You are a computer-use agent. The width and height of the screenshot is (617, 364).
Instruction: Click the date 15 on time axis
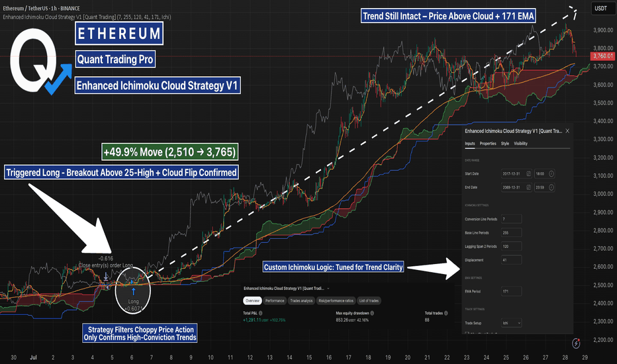[x=309, y=357]
